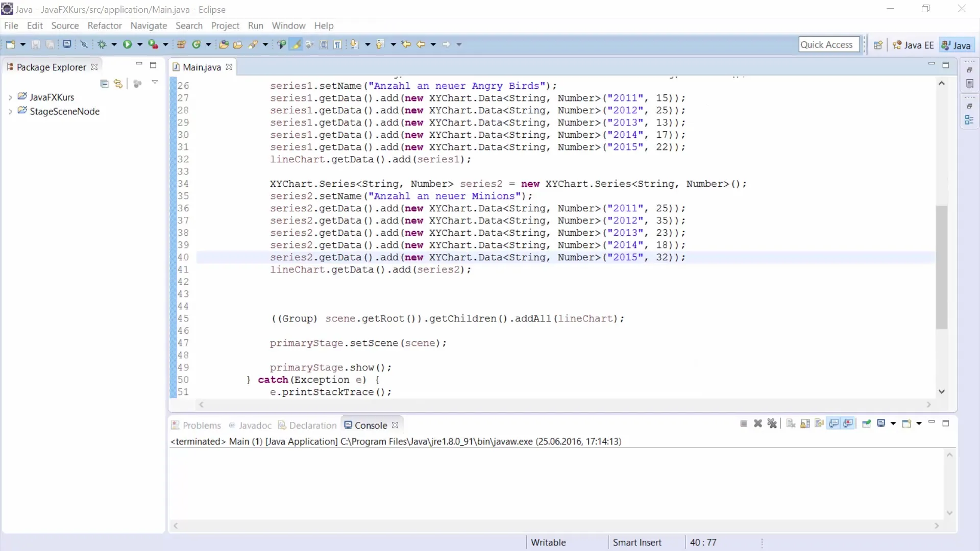Viewport: 980px width, 551px height.
Task: Switch to the Declaration tab
Action: 308,425
